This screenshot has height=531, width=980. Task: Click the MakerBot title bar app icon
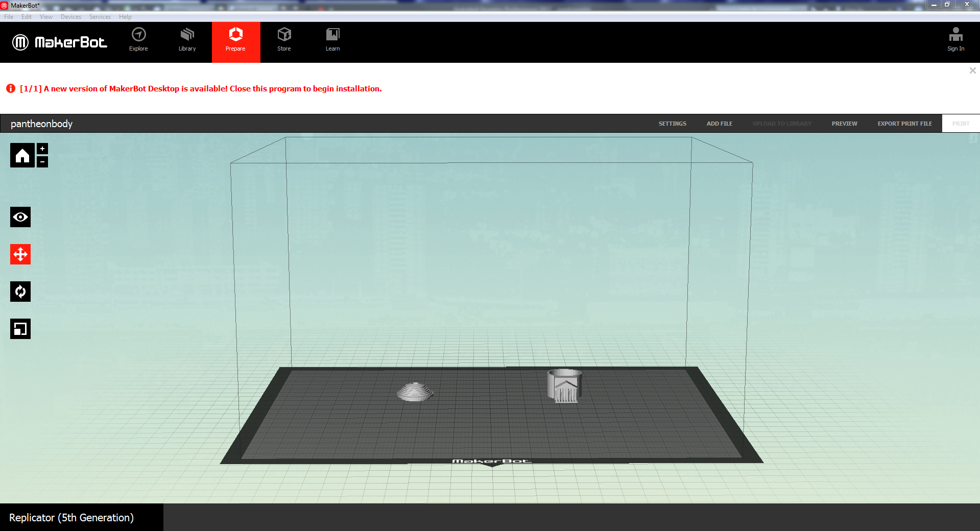point(5,6)
